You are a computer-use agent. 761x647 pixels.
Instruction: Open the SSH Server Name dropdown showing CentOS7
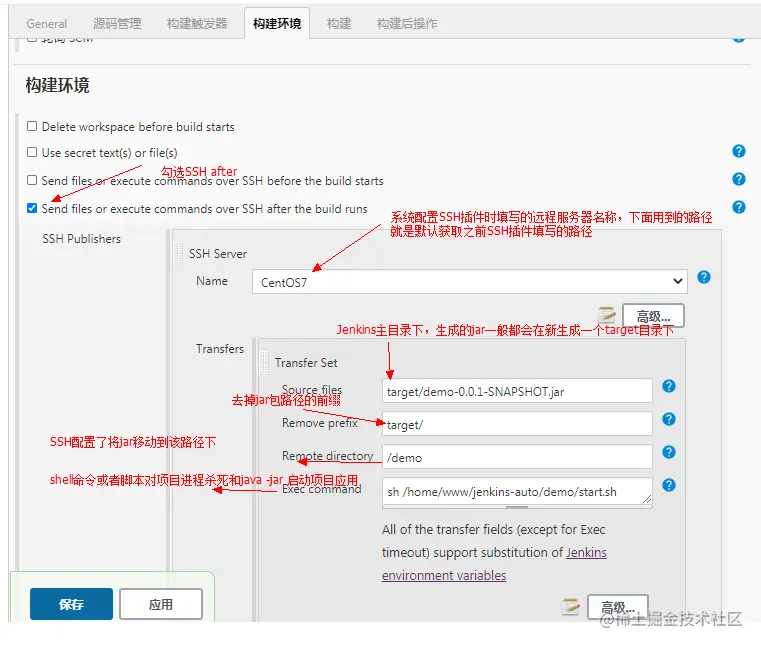click(469, 282)
